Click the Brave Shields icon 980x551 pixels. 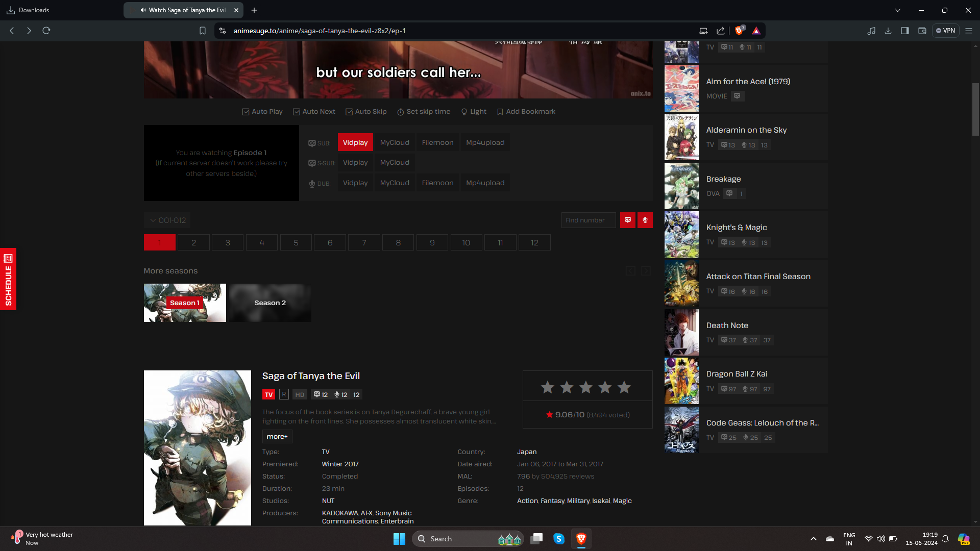click(740, 31)
